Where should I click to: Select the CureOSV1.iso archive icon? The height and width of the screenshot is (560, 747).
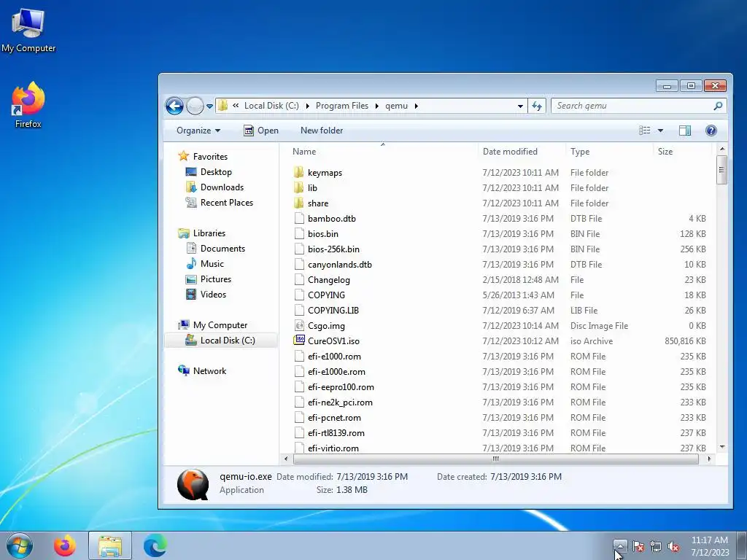[298, 341]
